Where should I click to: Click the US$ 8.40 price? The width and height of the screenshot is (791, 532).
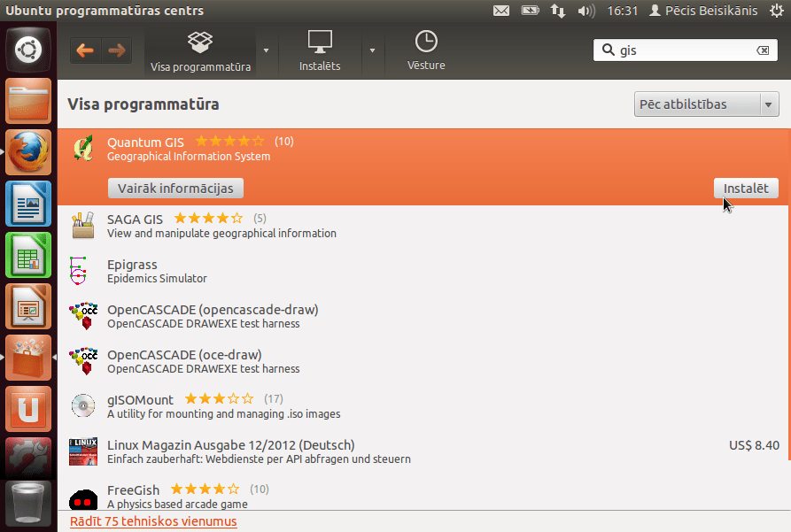pyautogui.click(x=754, y=445)
